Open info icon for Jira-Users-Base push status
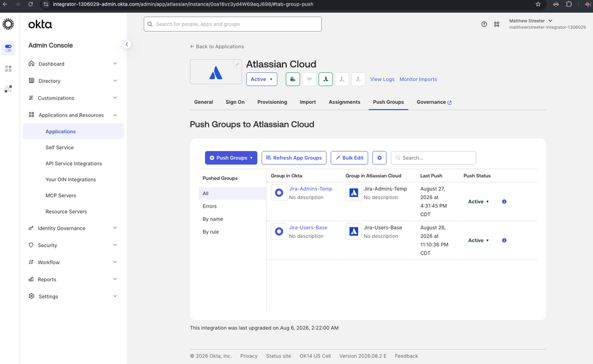The height and width of the screenshot is (364, 593). pos(504,240)
